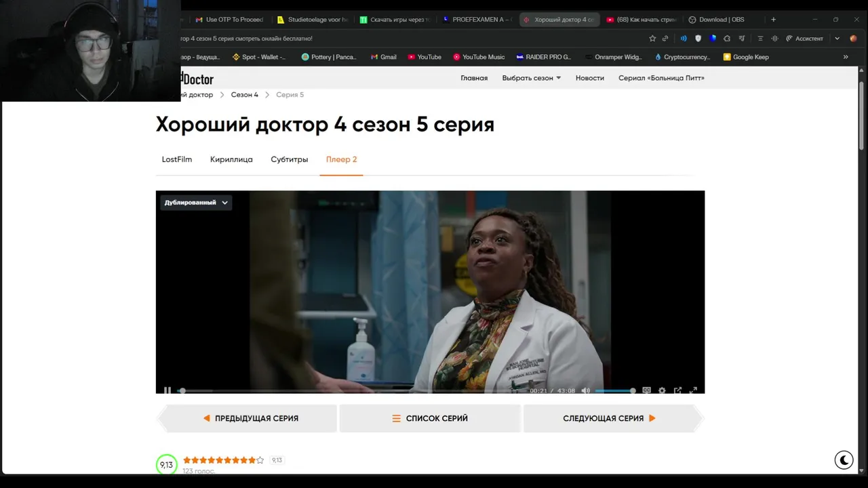Open the YouTube Music bookmark
The image size is (868, 488).
(479, 57)
